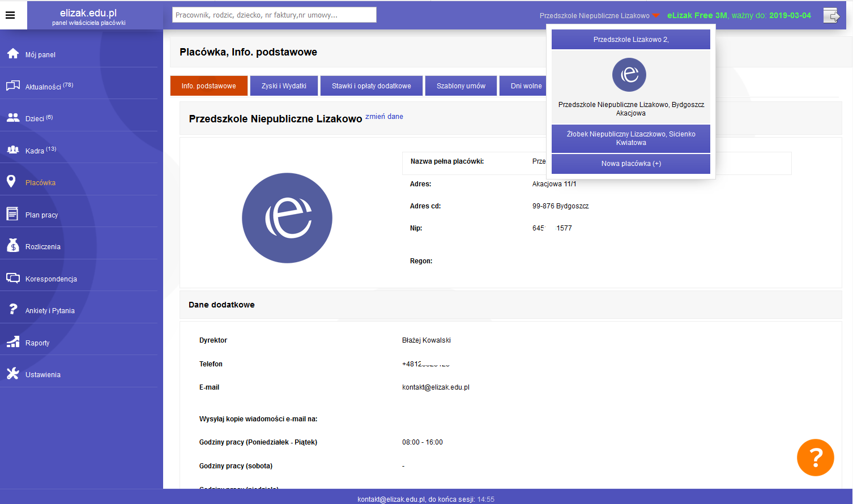Toggle the hamburger menu icon

point(10,15)
